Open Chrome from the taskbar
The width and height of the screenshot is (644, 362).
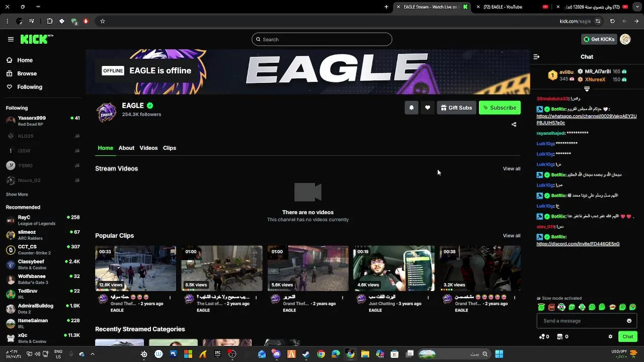click(x=321, y=354)
